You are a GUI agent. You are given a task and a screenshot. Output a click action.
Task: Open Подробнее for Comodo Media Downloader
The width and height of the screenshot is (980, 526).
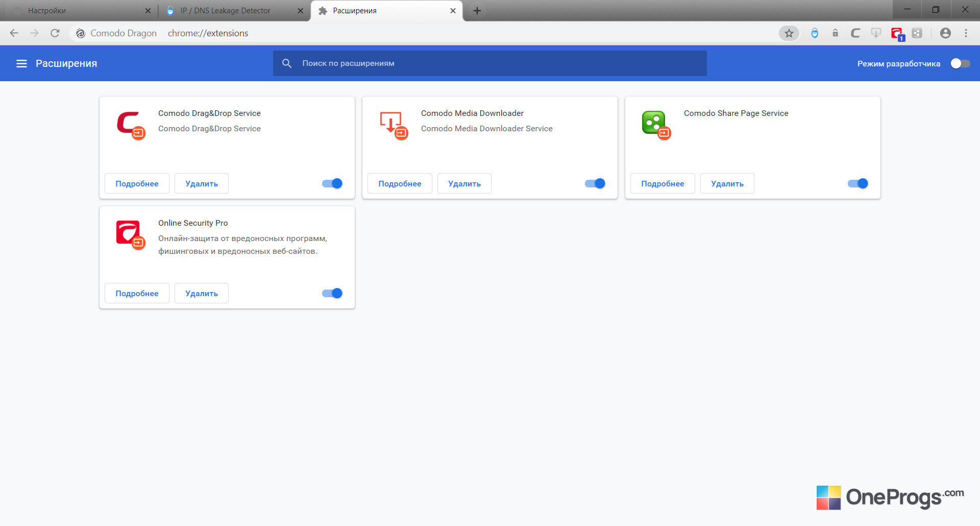click(400, 183)
